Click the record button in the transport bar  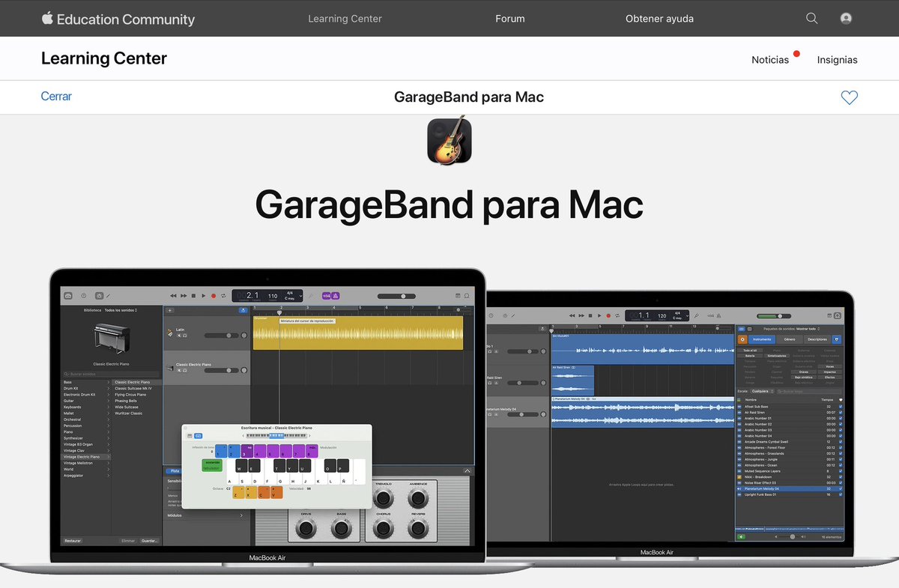pos(213,295)
